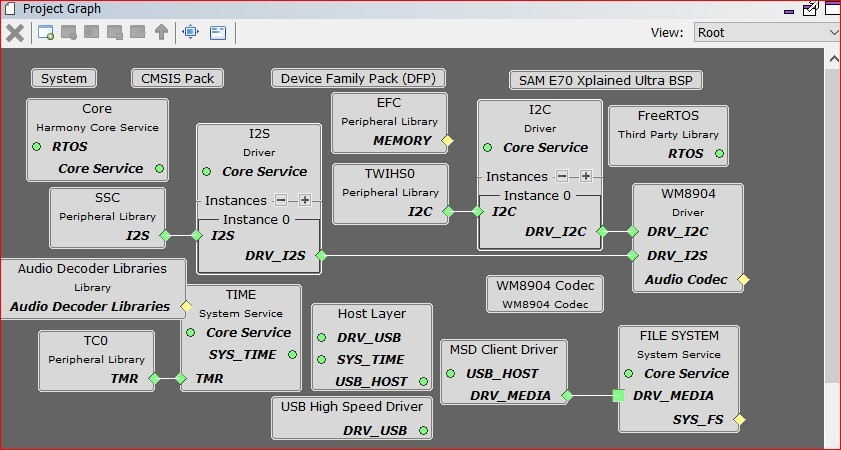The height and width of the screenshot is (450, 841).
Task: Click the blue window layout toolbar icon
Action: pos(218,33)
